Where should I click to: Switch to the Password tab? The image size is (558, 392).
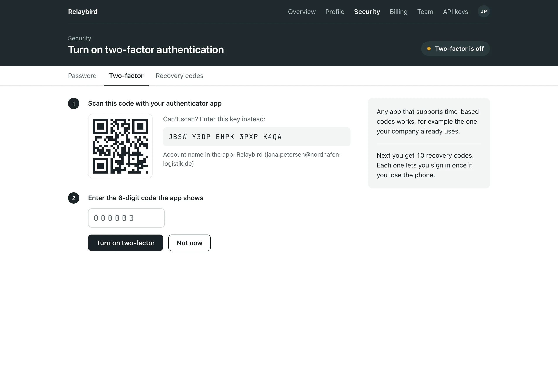tap(82, 76)
